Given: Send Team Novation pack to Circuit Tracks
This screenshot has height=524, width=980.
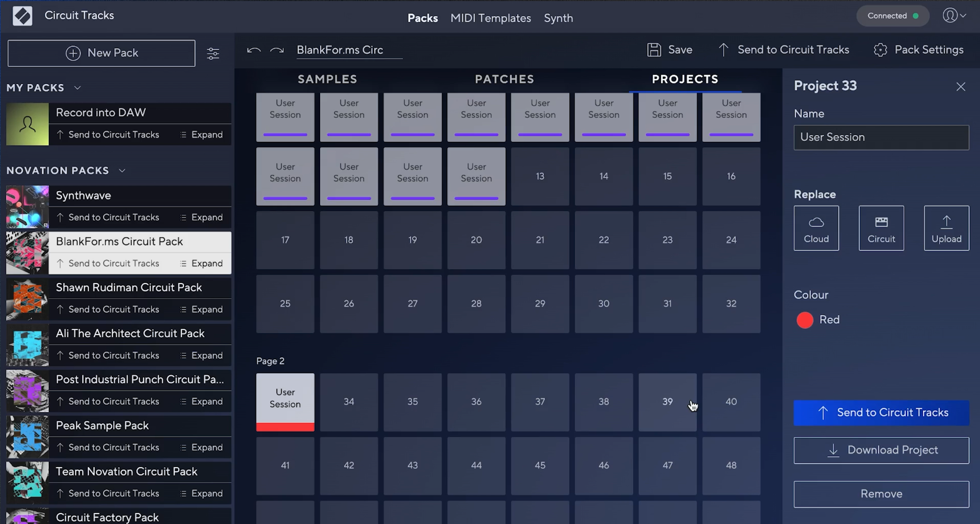Looking at the screenshot, I should pyautogui.click(x=108, y=493).
